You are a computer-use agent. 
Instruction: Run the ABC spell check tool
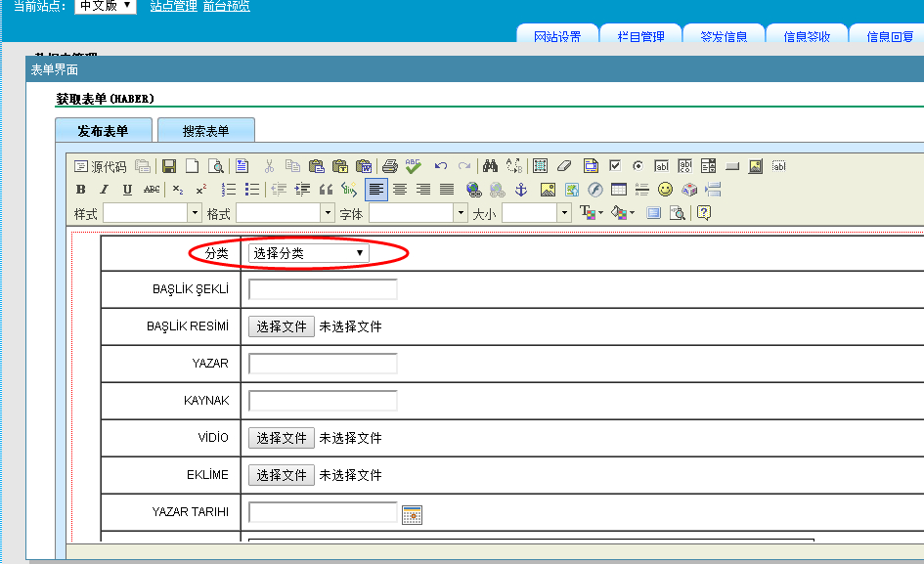pos(414,166)
